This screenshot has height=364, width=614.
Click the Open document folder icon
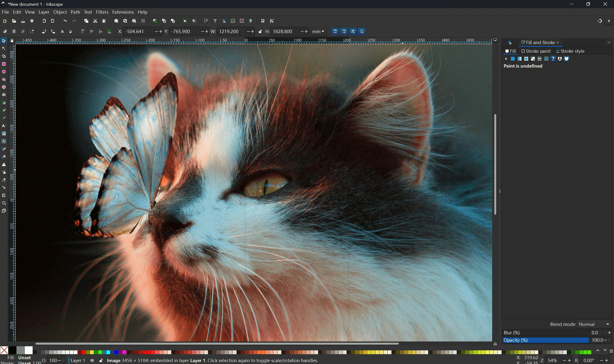coord(14,21)
